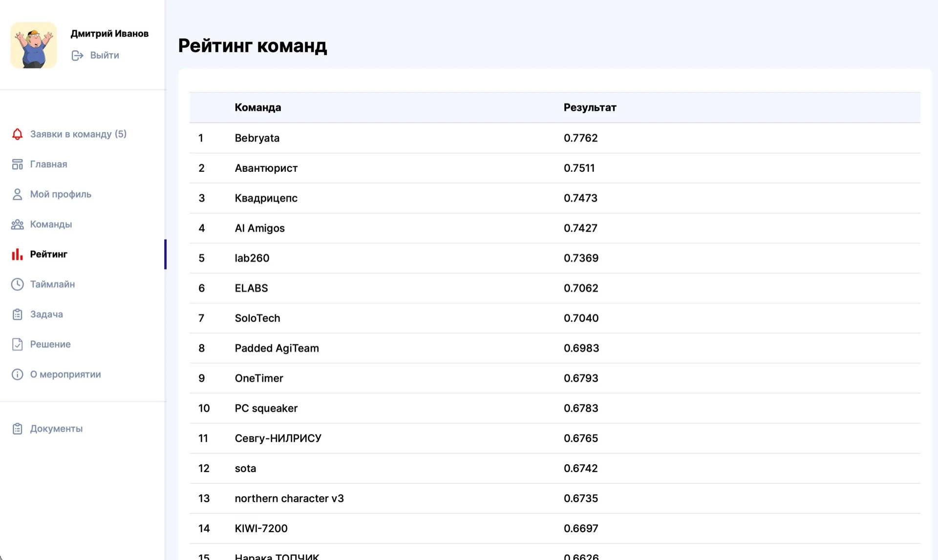Select team northern character v3 row
Viewport: 938px width, 560px height.
point(554,498)
